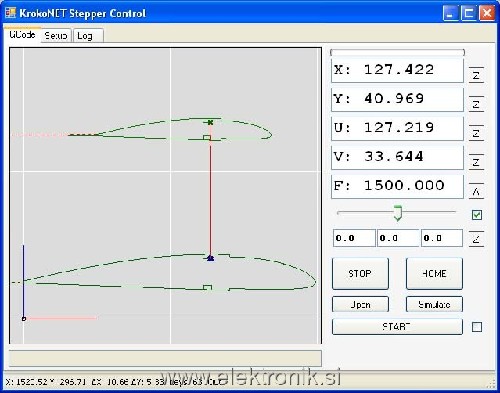
Task: Click the Open button
Action: 360,304
